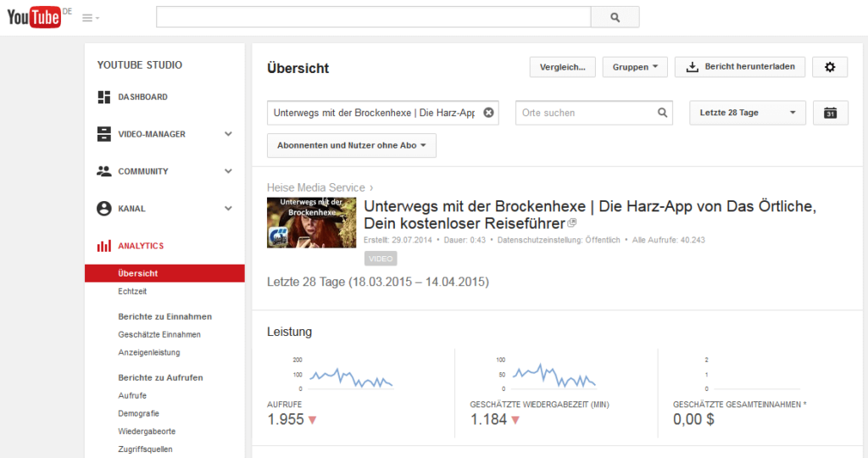Click the Brockenhexe video thumbnail

[312, 222]
